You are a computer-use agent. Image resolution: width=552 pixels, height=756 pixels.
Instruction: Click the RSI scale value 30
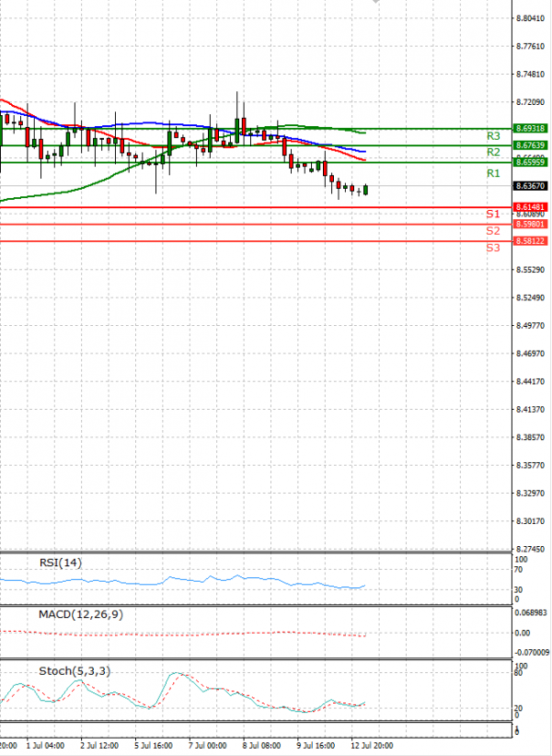(x=518, y=589)
